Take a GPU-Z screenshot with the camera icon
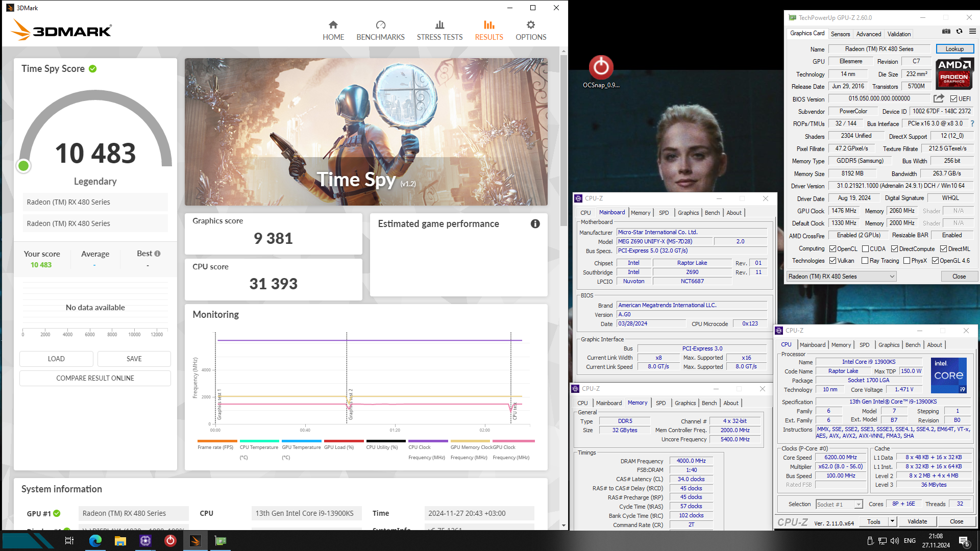Screen dimensions: 980x551 pos(946,32)
